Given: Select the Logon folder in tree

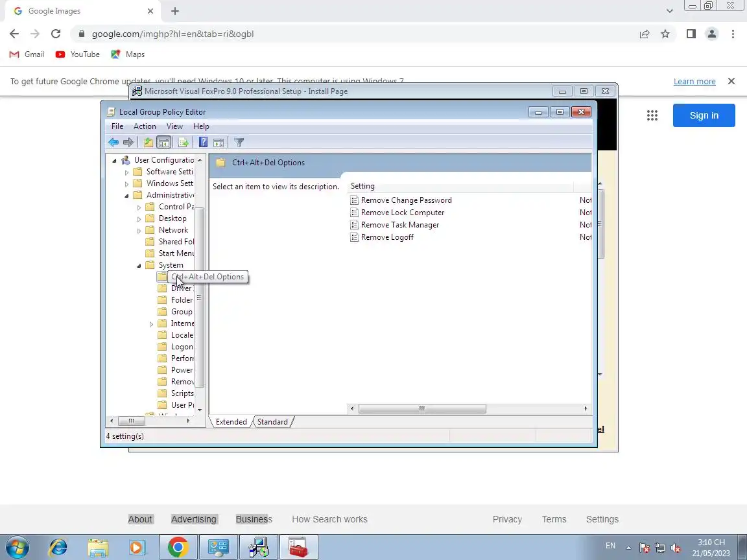Looking at the screenshot, I should (176, 347).
